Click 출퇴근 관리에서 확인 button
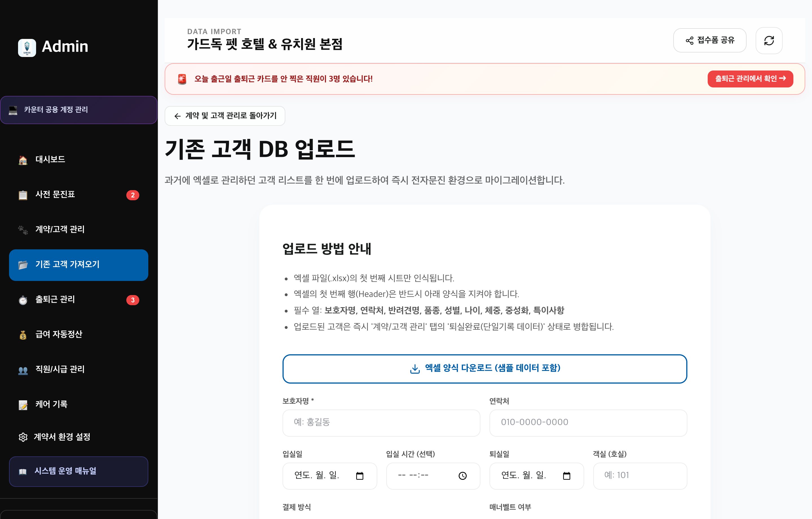812x519 pixels. coord(750,79)
